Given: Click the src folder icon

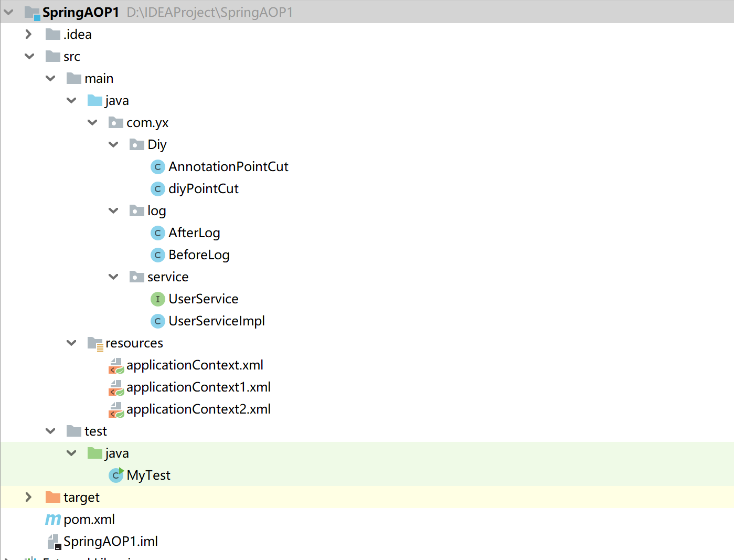Looking at the screenshot, I should pyautogui.click(x=53, y=57).
